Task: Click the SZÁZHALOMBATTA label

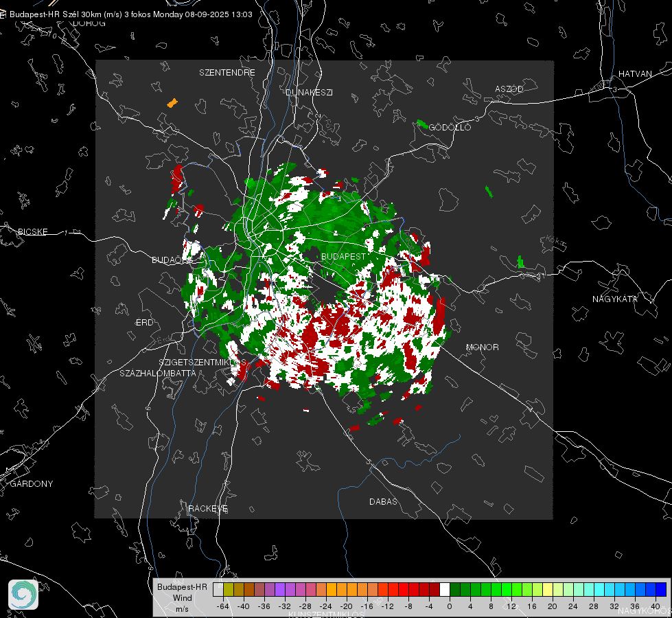Action: point(158,373)
